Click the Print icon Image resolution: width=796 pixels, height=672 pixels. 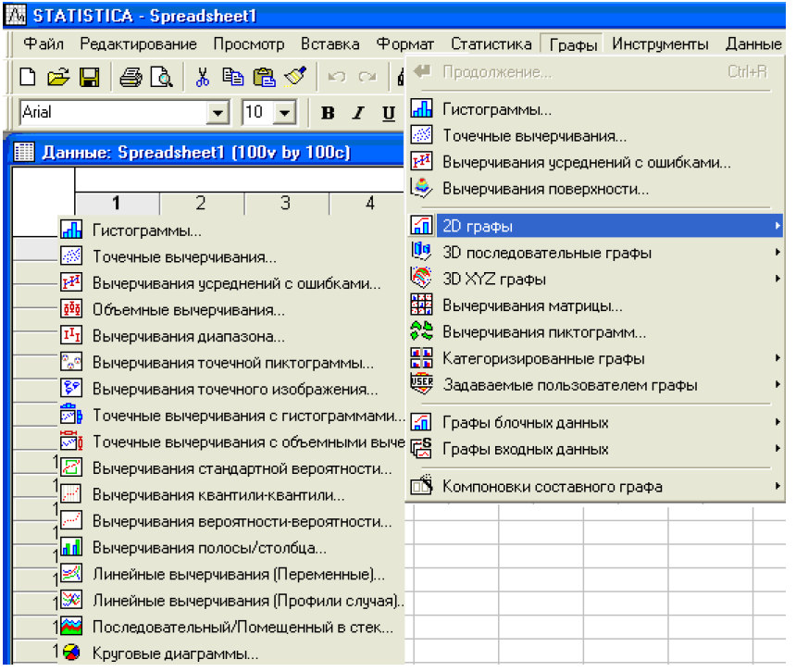(x=131, y=78)
